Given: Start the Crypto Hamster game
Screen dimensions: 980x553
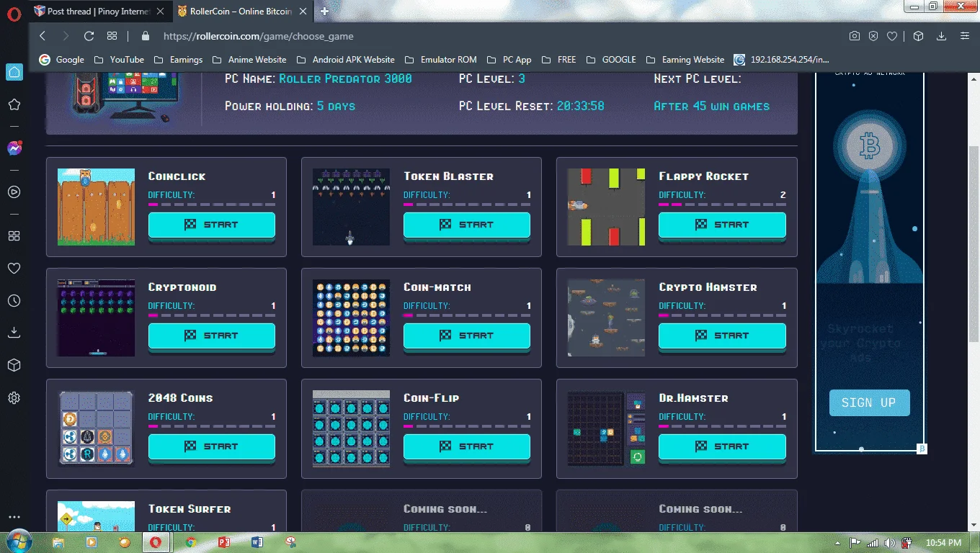Looking at the screenshot, I should point(722,336).
